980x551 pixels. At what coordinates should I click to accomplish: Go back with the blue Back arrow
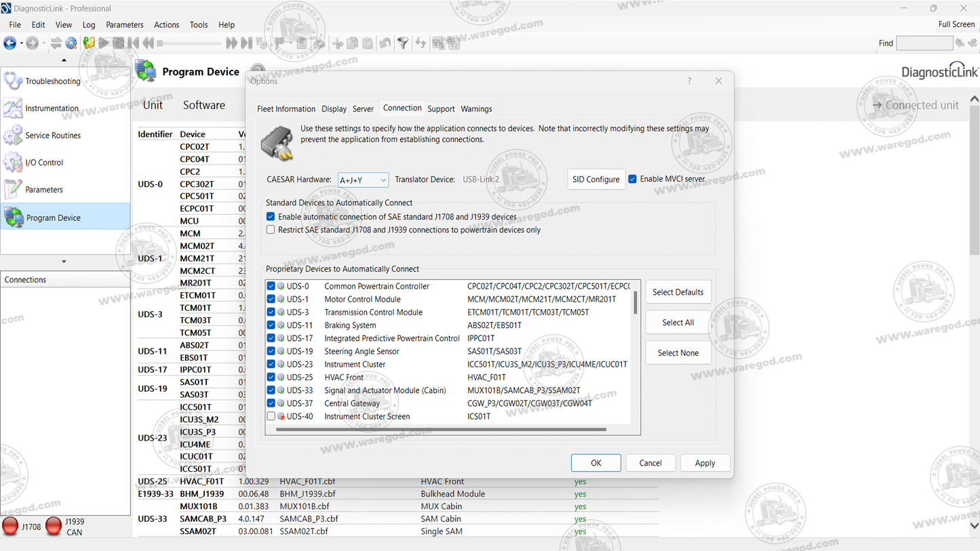coord(9,43)
